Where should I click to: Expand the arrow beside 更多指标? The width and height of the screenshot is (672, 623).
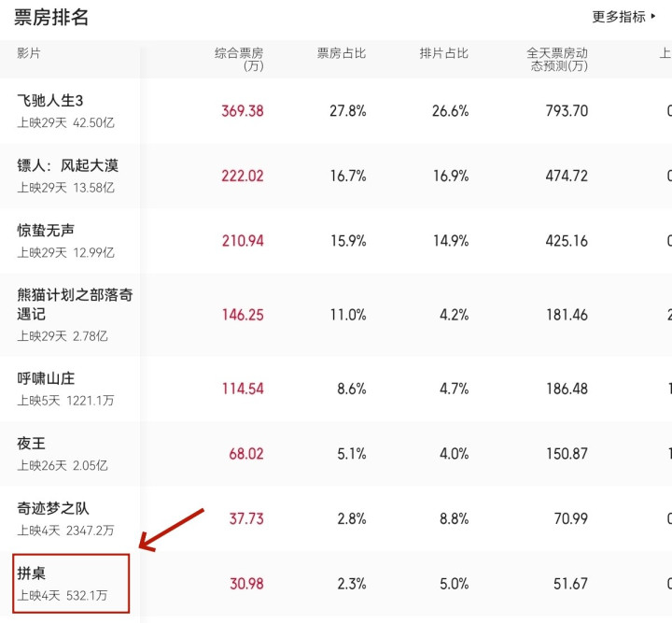pyautogui.click(x=652, y=17)
